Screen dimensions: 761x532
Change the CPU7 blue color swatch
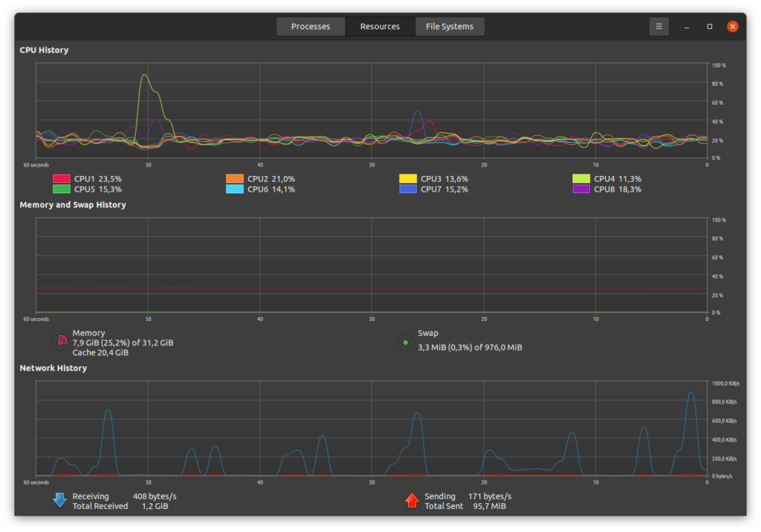[408, 189]
